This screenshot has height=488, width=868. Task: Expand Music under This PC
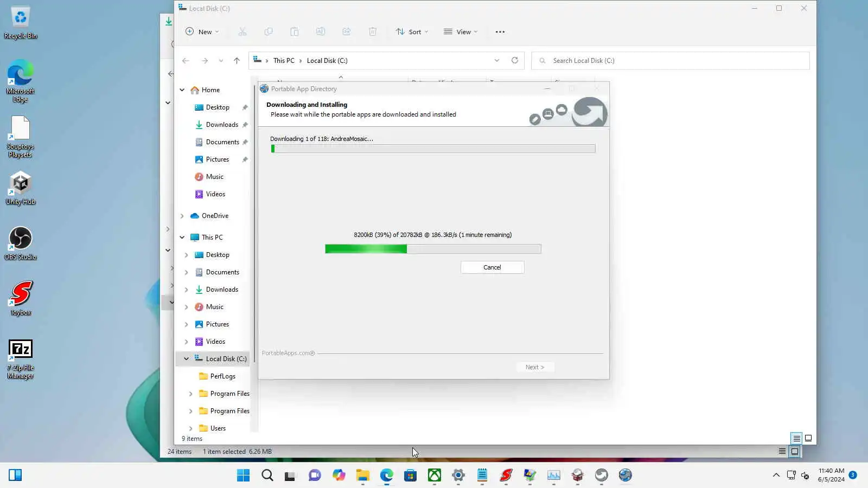click(x=186, y=307)
